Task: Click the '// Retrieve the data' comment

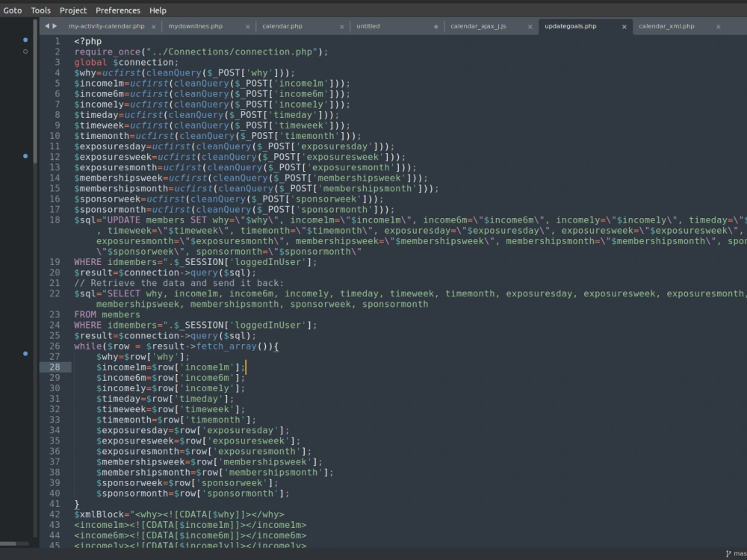Action: point(179,283)
